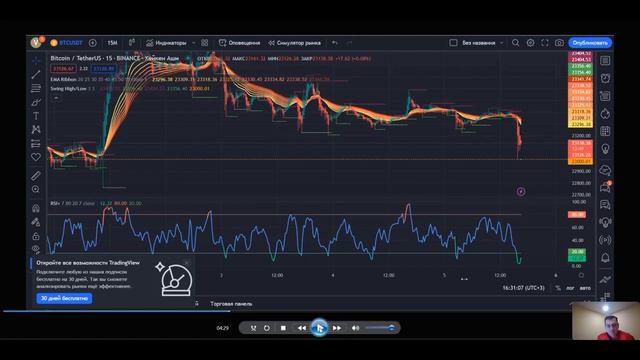Click the video player stop button

tap(283, 328)
